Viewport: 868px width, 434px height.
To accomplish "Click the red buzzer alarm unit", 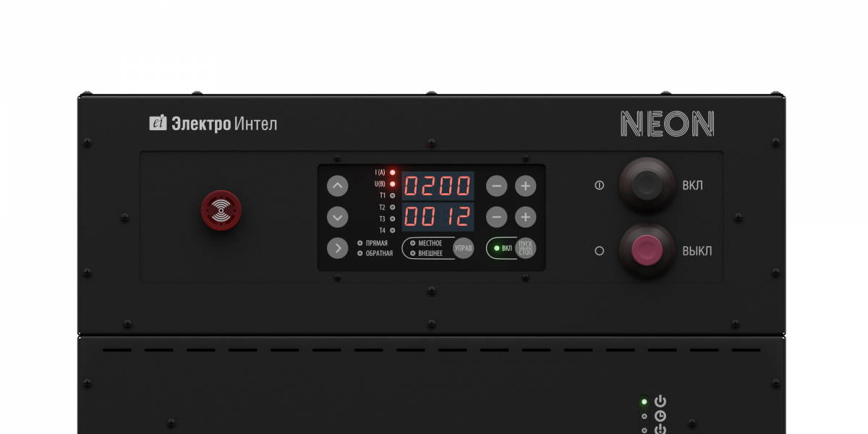I will (221, 210).
